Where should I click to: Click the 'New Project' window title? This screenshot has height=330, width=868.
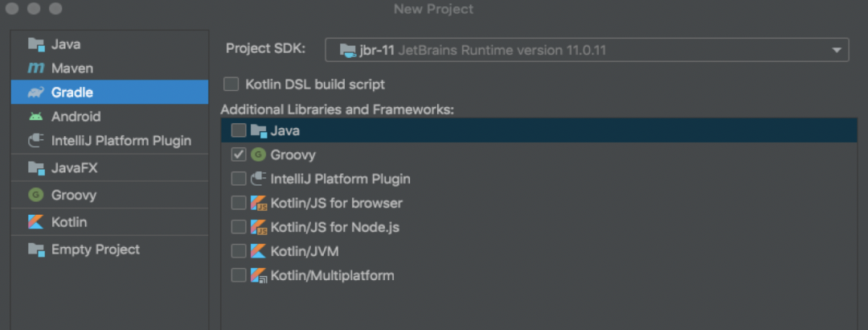coord(433,10)
